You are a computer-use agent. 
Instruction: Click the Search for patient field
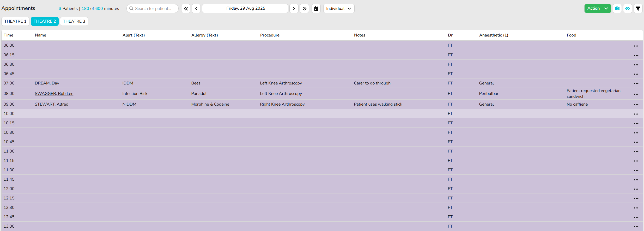(x=153, y=9)
